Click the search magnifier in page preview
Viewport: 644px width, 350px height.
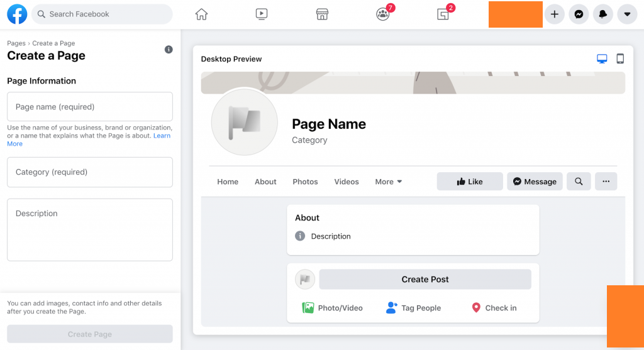pos(579,182)
